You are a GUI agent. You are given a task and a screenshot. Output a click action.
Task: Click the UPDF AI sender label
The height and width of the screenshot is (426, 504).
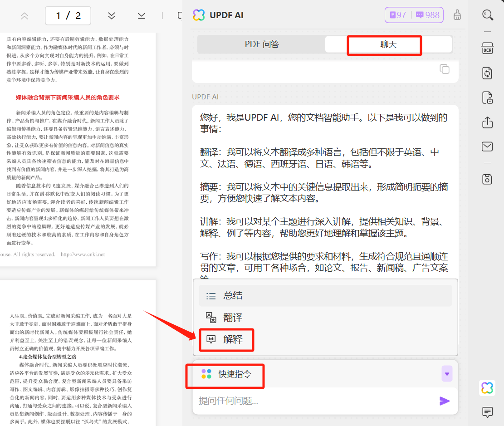[205, 97]
